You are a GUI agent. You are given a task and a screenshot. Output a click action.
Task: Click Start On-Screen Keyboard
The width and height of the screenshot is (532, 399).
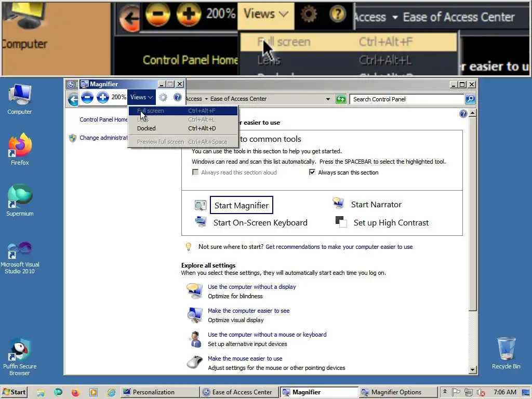(260, 222)
